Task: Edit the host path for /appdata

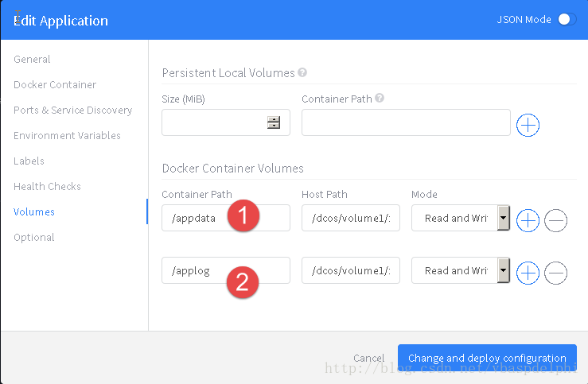Action: pyautogui.click(x=351, y=218)
